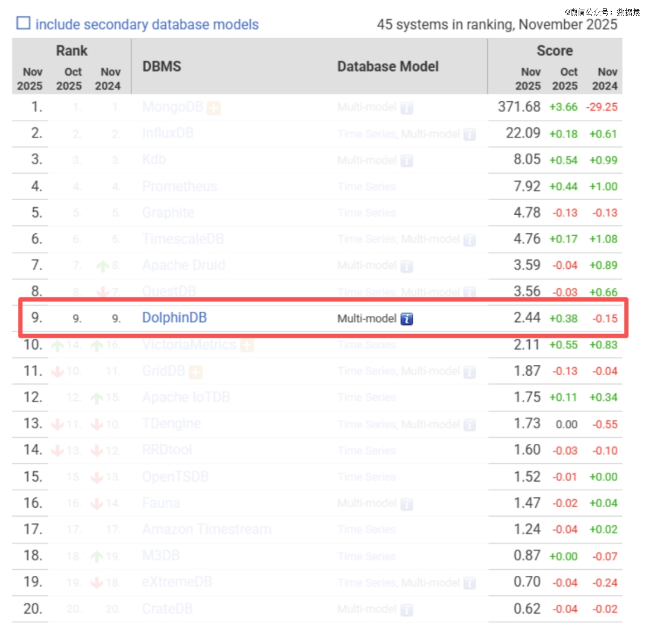
Task: Click info icon in the TimescaleDB row
Action: [x=469, y=240]
